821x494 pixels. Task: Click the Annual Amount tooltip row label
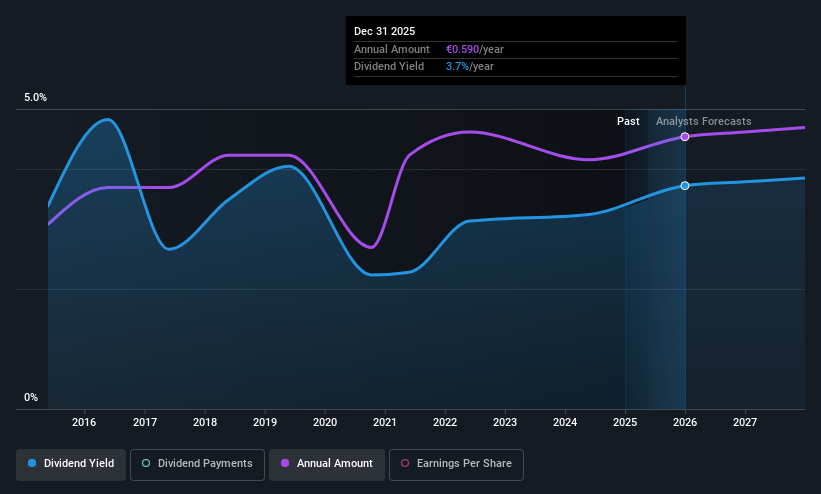click(392, 49)
